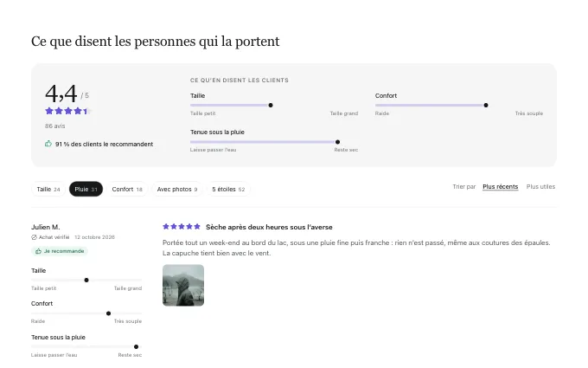Click 'Reste sec' label in the summary
This screenshot has width=588, height=368.
(346, 150)
